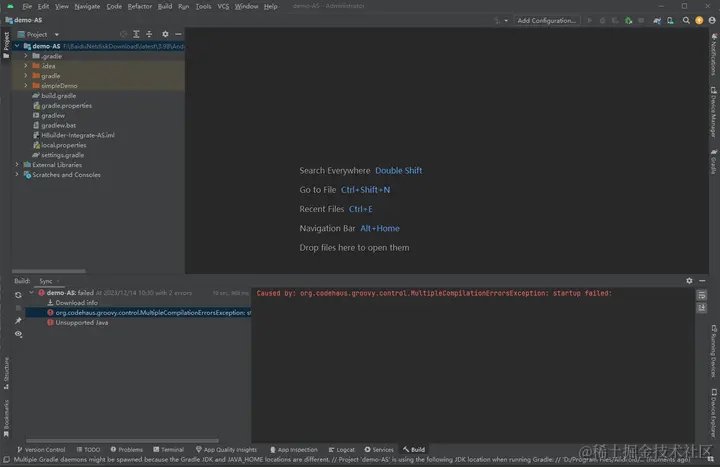Open App Quality Insights tool window
This screenshot has width=720, height=467.
(226, 450)
